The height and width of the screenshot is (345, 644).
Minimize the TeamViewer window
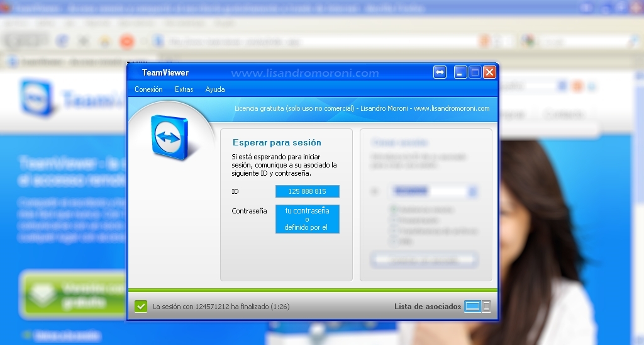[460, 72]
